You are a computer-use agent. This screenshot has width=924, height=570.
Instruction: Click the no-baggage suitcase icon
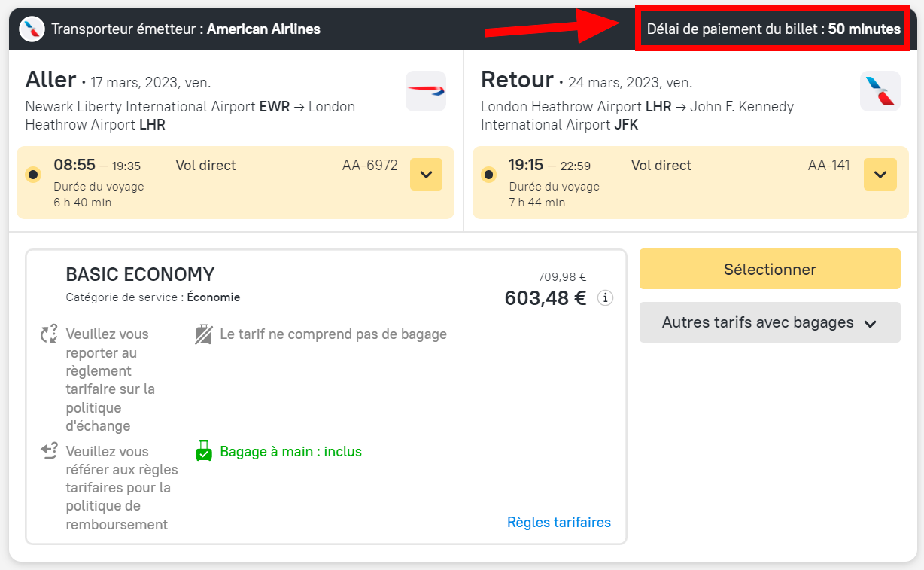[x=203, y=334]
